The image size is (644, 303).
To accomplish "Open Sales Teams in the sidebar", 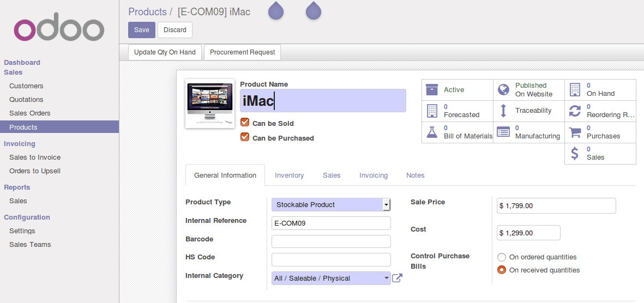I will pos(30,244).
